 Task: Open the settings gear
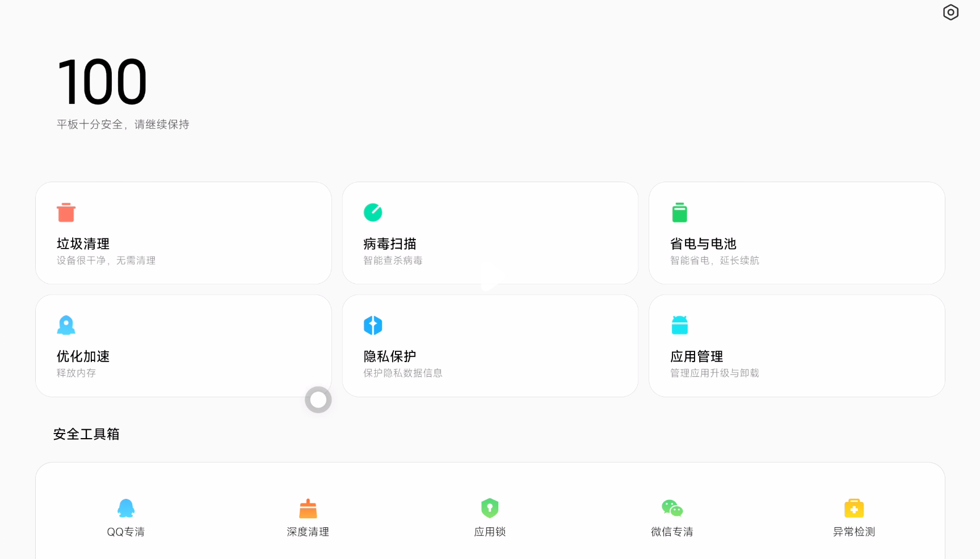pos(951,12)
